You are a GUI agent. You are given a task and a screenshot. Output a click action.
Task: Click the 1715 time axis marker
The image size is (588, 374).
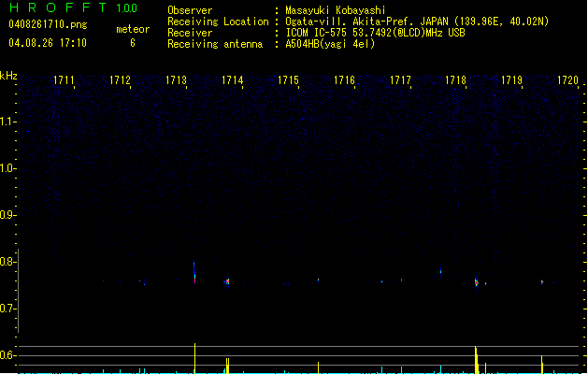(288, 80)
